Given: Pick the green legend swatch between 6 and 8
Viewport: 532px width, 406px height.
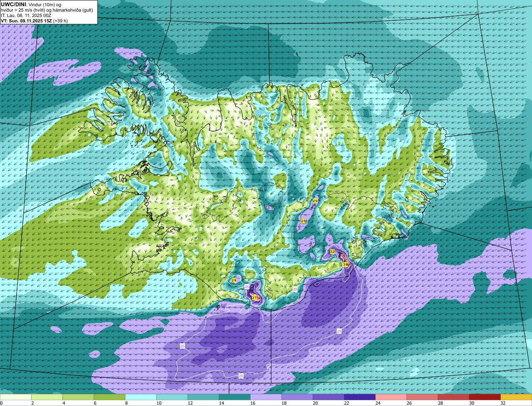Looking at the screenshot, I should click(109, 397).
